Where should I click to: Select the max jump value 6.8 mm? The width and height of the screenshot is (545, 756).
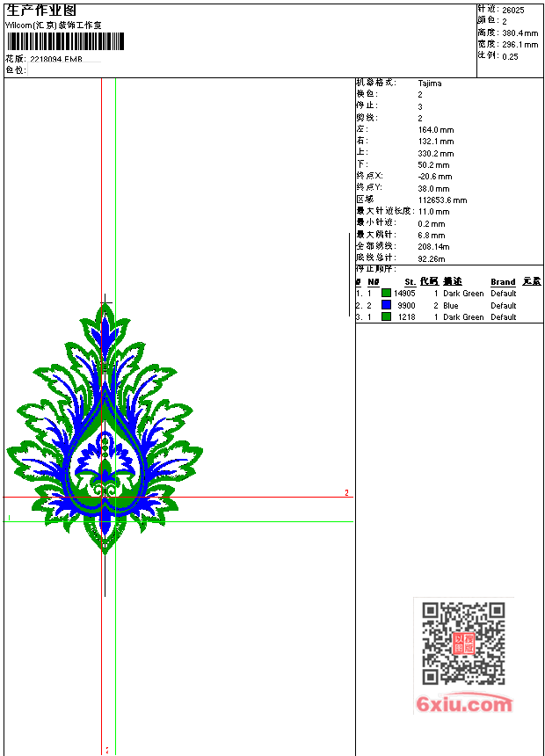click(432, 236)
